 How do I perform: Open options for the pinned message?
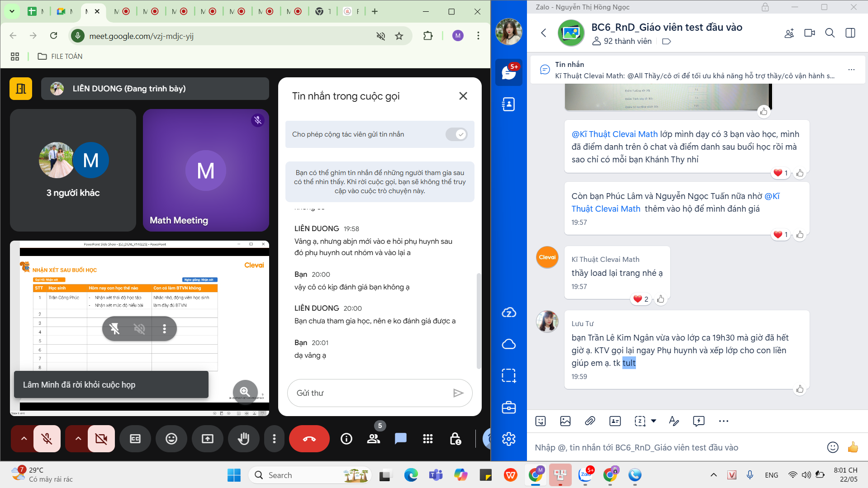(x=852, y=70)
